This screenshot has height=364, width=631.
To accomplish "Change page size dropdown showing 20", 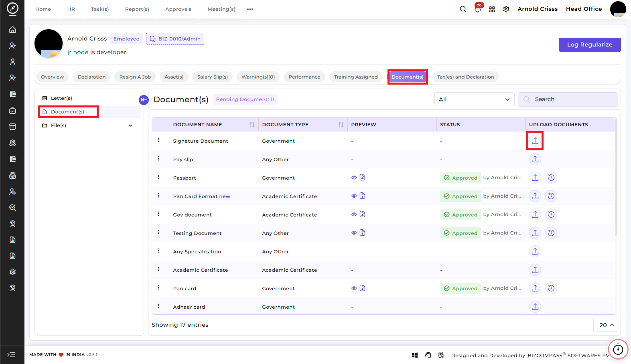I will click(605, 325).
